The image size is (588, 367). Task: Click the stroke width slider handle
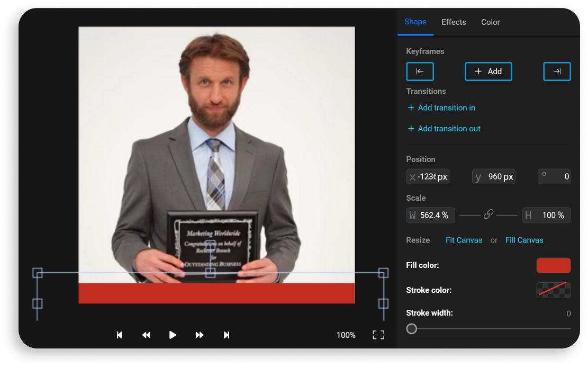point(411,329)
